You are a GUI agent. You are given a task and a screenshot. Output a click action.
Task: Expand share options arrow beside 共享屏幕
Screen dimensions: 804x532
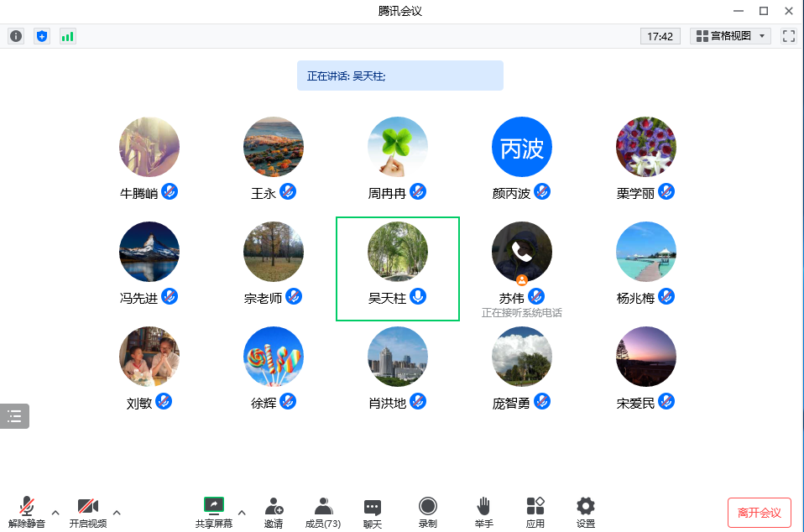click(x=242, y=513)
